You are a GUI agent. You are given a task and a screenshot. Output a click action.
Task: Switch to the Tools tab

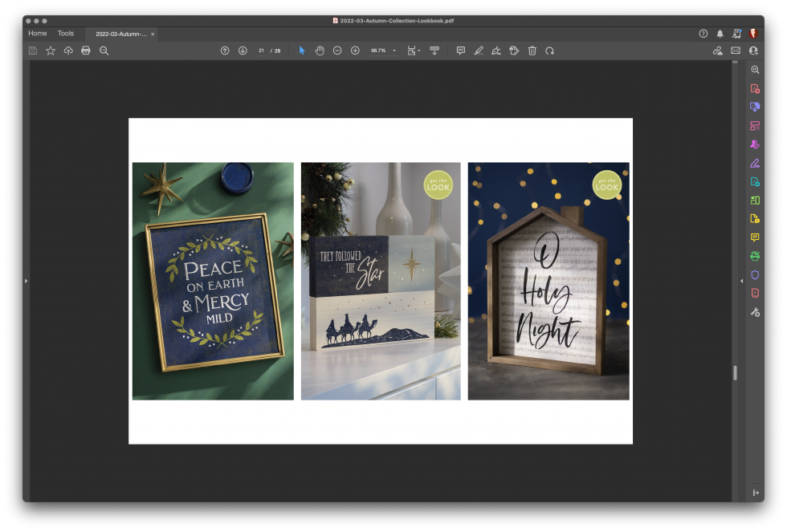click(65, 34)
